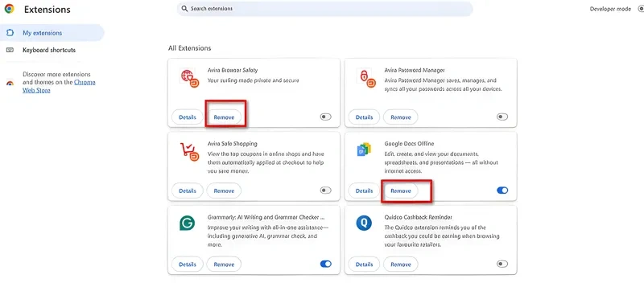The width and height of the screenshot is (644, 291).
Task: Click 'Your surfing made private and secure' text
Action: [x=253, y=80]
